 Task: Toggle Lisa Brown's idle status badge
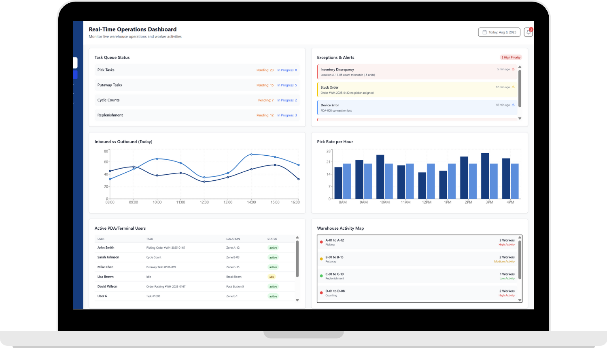pos(272,277)
